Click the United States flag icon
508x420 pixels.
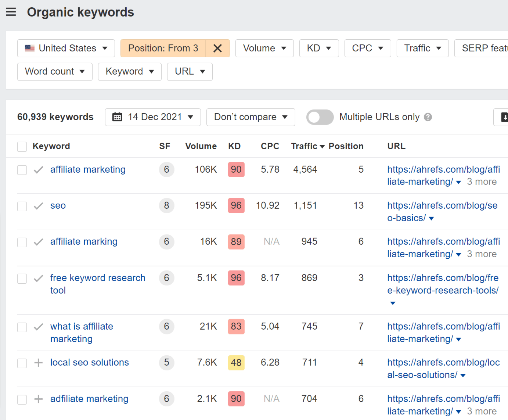[x=29, y=48]
